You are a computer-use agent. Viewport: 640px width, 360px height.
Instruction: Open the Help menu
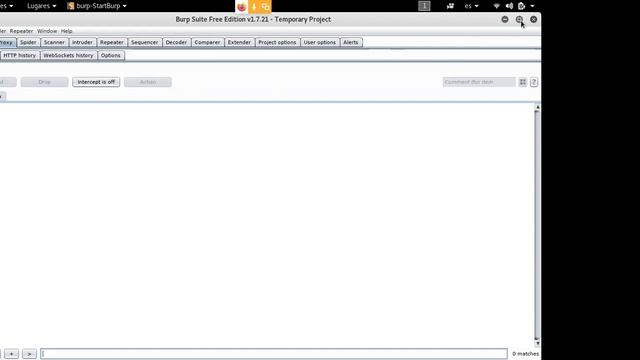[x=67, y=31]
